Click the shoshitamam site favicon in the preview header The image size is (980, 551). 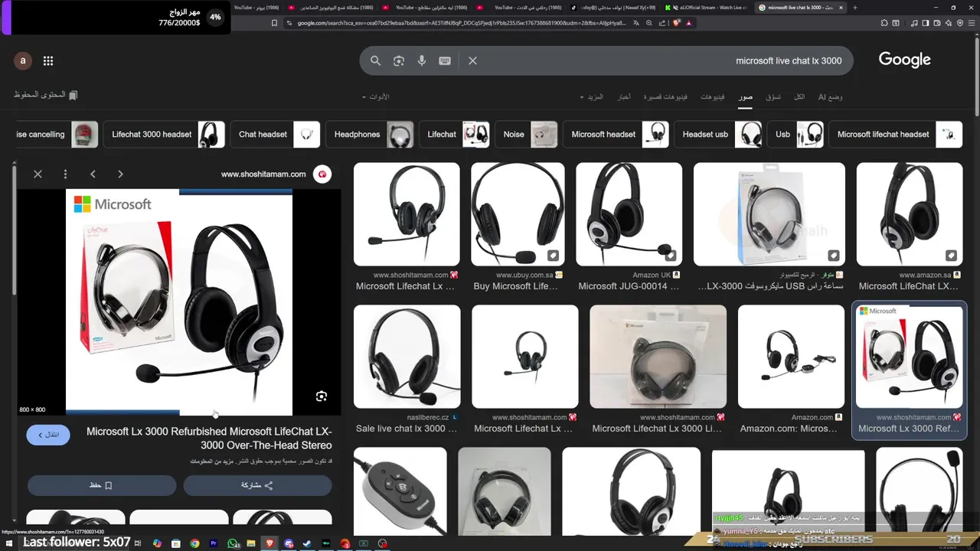point(322,174)
